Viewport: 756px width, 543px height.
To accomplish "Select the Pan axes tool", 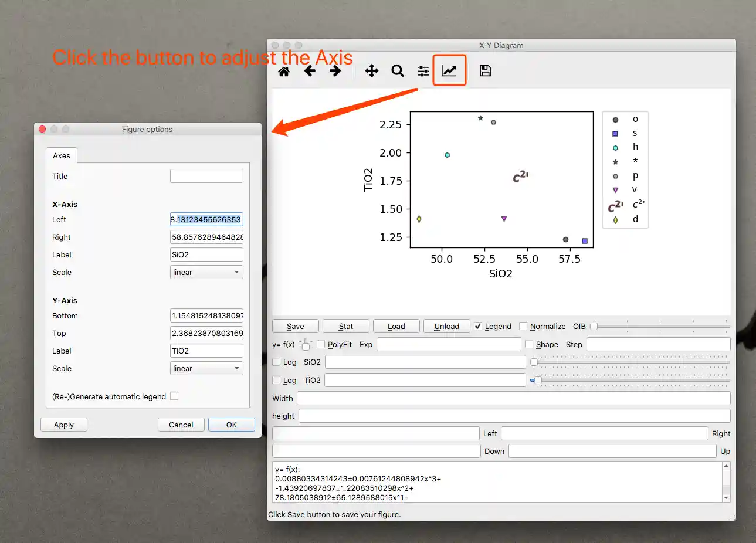I will click(x=371, y=71).
